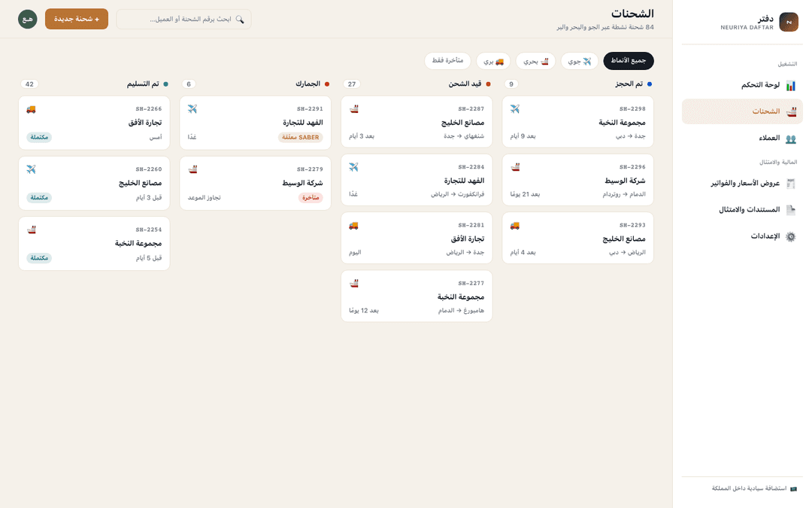The height and width of the screenshot is (508, 812).
Task: Click the المستندات والامتثال document icon
Action: tap(791, 210)
